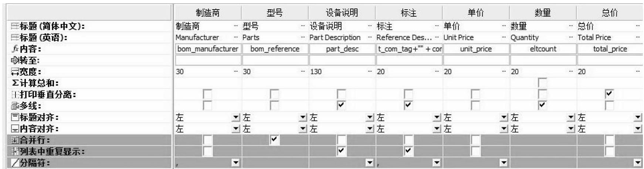Click ellipsis button beside 130 width
Viewport: 644px width, 169px height.
click(x=370, y=72)
